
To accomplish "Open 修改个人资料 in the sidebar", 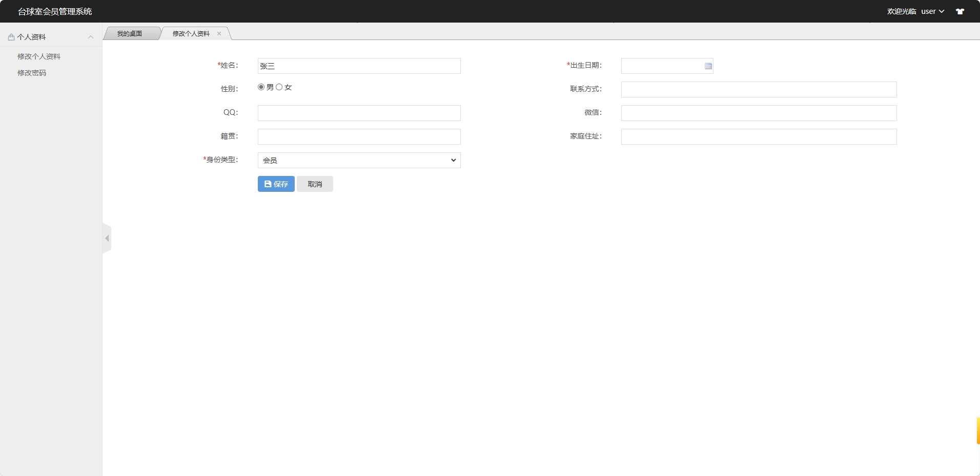I will [39, 56].
